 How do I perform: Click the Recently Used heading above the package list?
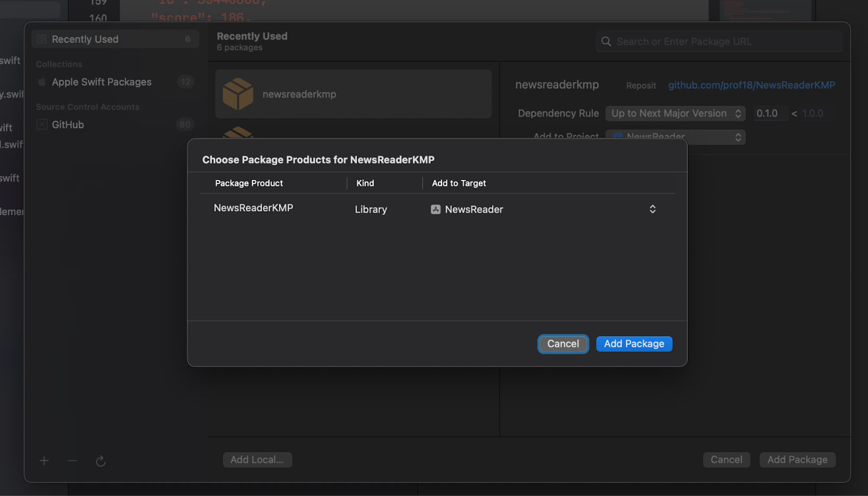252,36
